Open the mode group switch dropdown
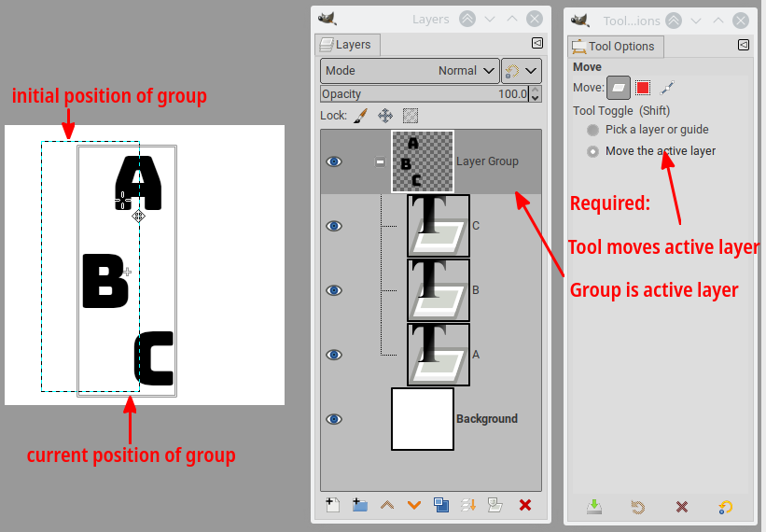The height and width of the screenshot is (532, 766). [x=522, y=71]
